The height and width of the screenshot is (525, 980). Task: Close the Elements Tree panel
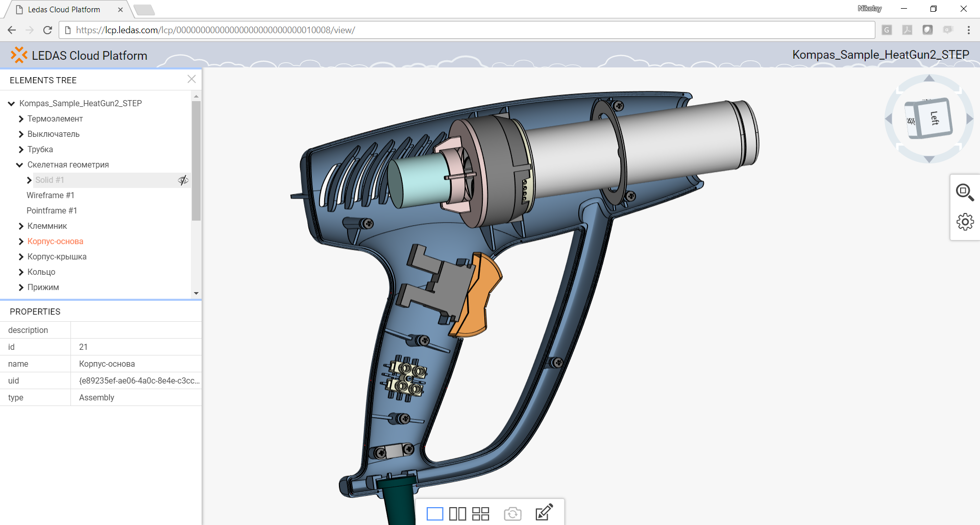pyautogui.click(x=191, y=79)
